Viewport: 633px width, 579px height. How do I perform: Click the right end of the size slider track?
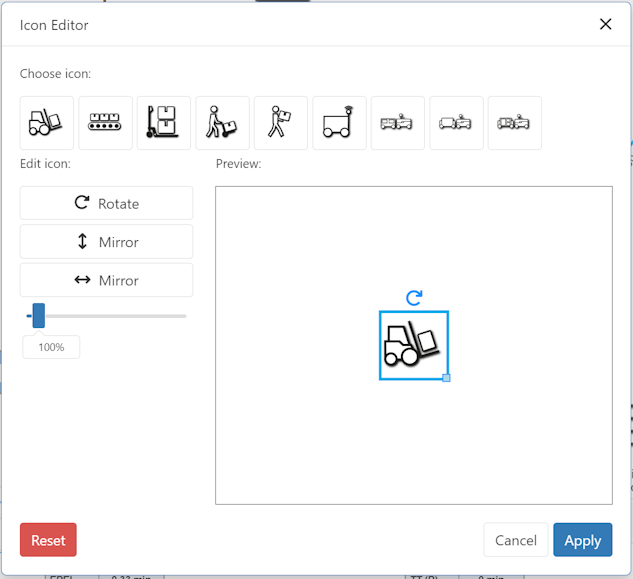[184, 316]
